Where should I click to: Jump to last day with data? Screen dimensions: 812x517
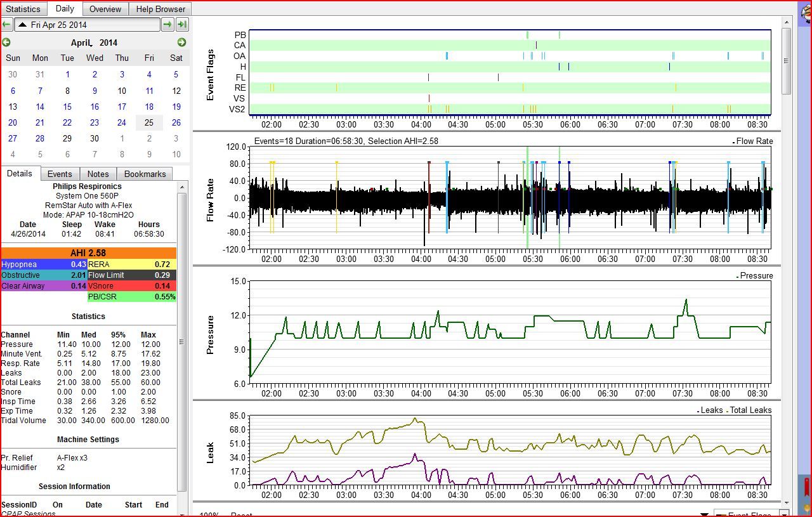pyautogui.click(x=182, y=25)
